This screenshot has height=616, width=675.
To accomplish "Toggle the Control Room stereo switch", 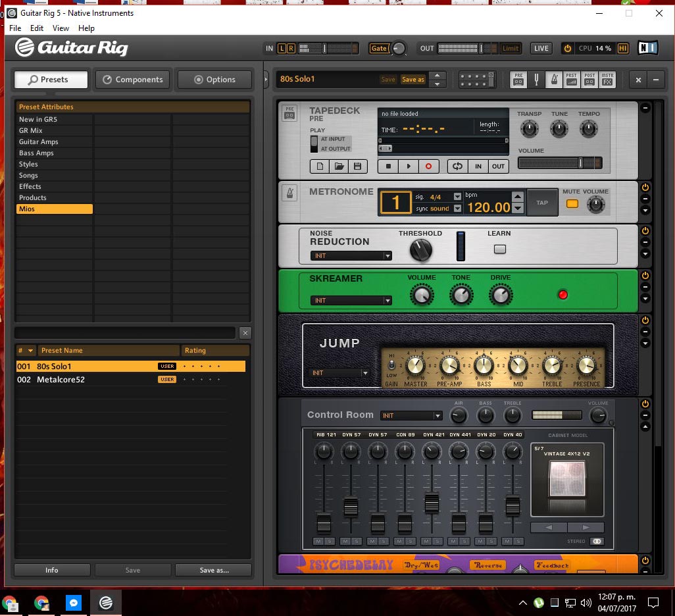I will click(597, 542).
